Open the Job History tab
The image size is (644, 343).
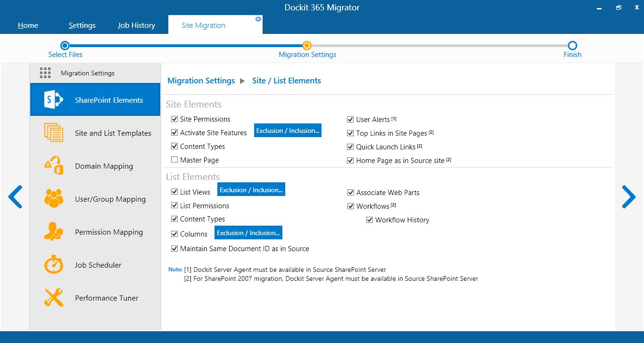coord(136,25)
